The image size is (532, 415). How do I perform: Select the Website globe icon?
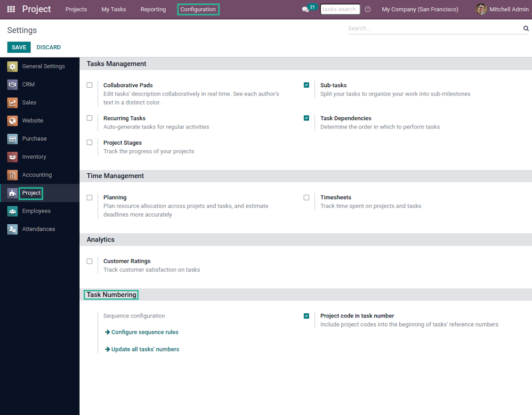[x=13, y=121]
